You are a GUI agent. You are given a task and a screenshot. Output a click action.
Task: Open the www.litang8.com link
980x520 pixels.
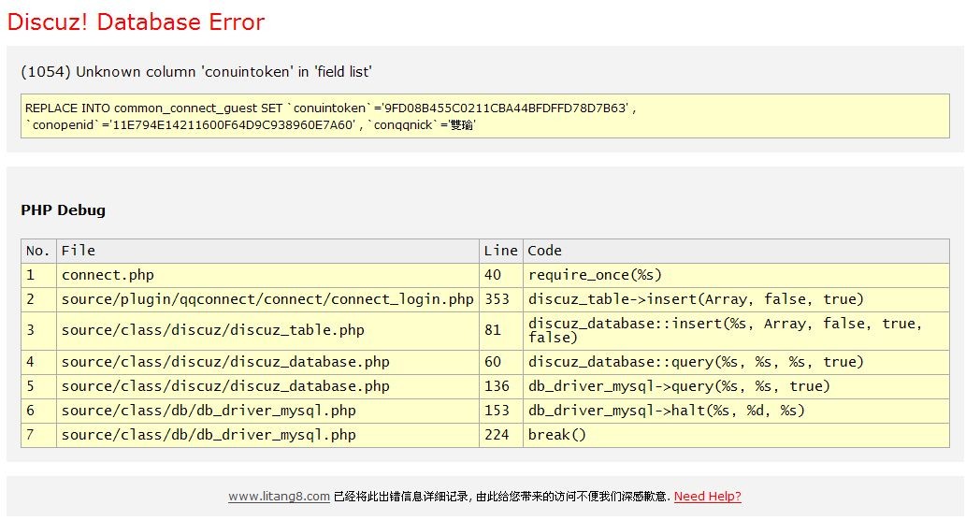[279, 497]
